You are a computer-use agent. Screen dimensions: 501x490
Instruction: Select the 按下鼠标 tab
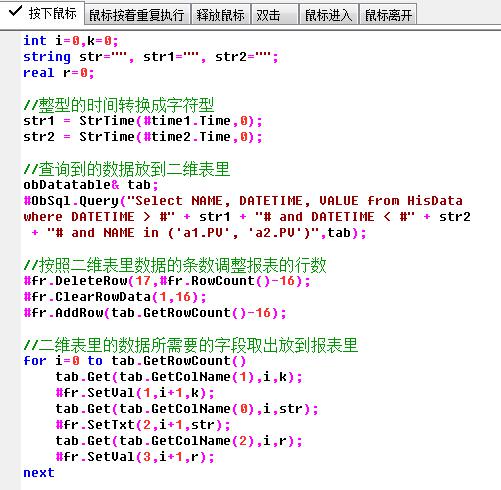(x=42, y=13)
